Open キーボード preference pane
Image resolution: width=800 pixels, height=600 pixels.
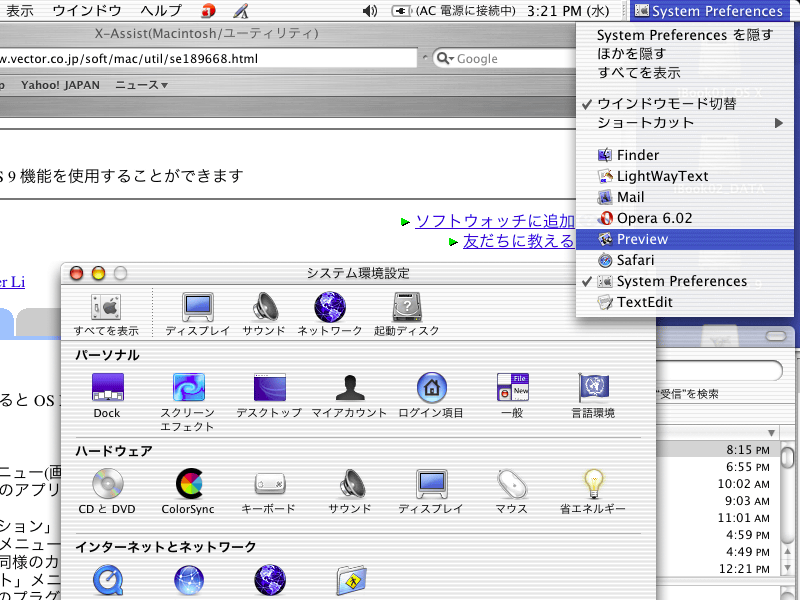tap(269, 491)
